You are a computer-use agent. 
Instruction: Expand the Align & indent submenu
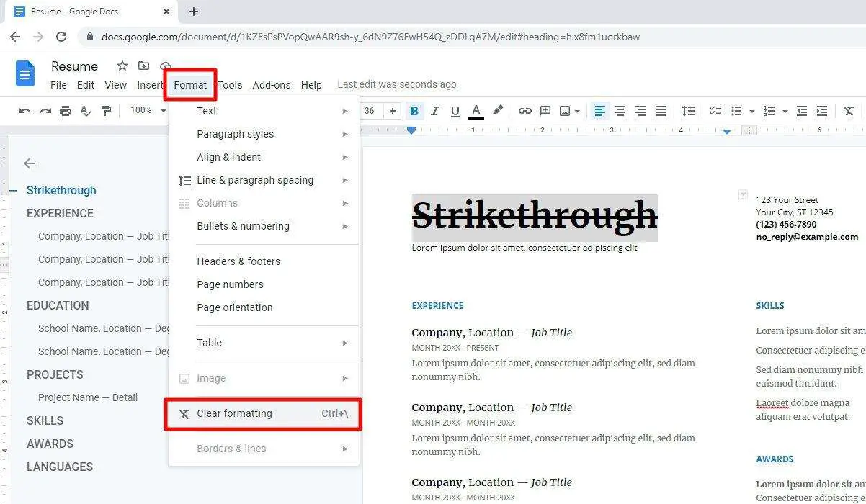pos(264,157)
